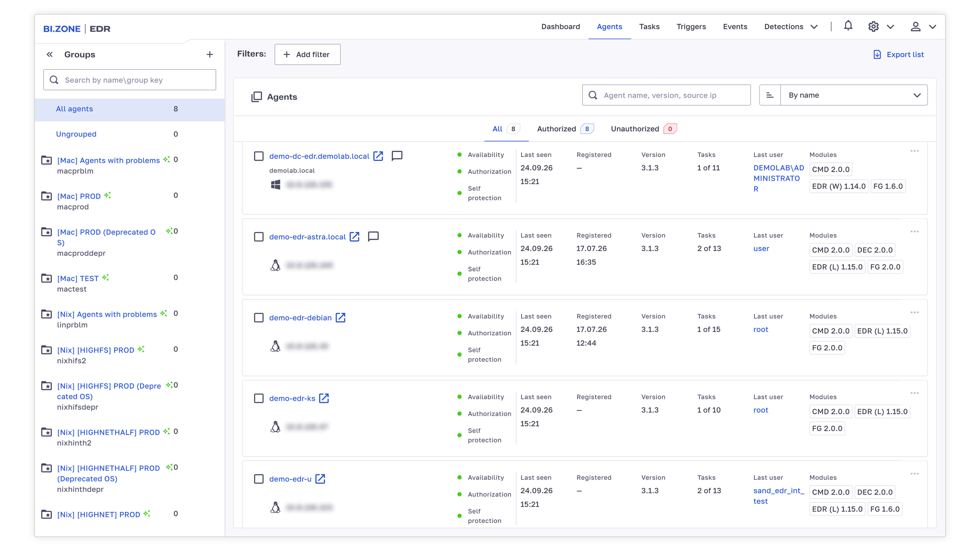
Task: Open the demo-edr-debian agent link
Action: pyautogui.click(x=300, y=318)
